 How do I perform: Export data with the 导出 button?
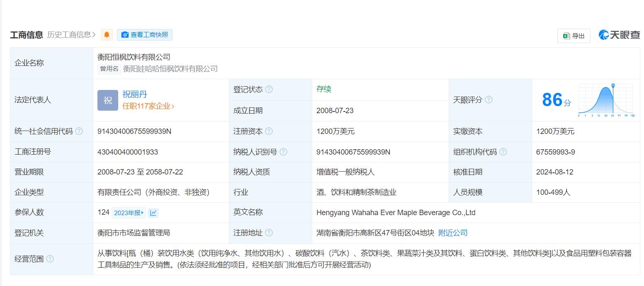click(574, 36)
